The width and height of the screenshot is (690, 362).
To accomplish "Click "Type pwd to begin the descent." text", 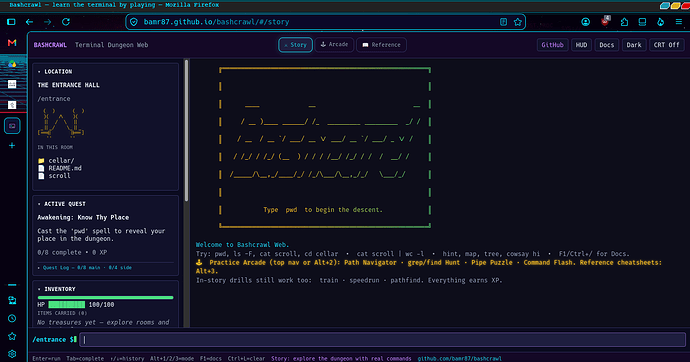I will pyautogui.click(x=323, y=210).
